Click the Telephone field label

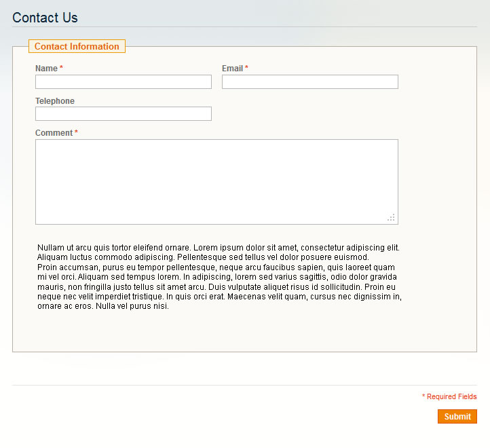pos(55,101)
